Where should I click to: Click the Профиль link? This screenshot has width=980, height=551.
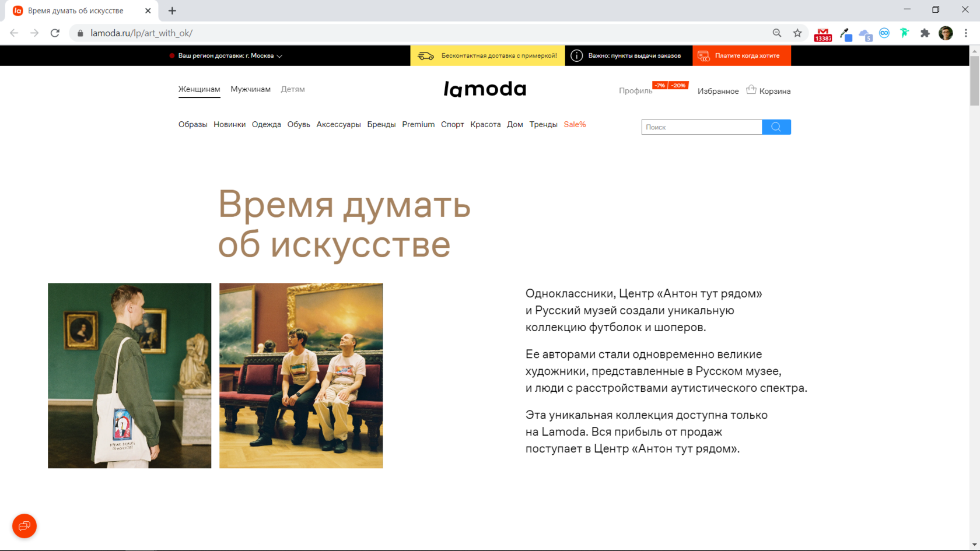click(636, 91)
